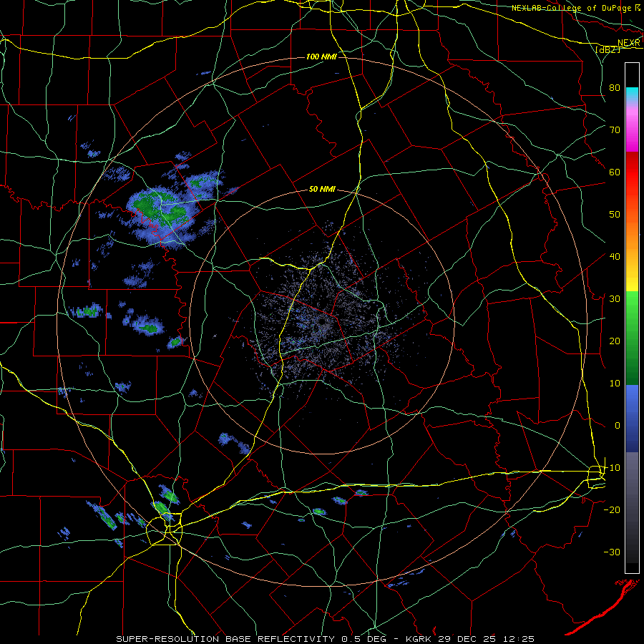
Task: Click the -20 value on the dBZ scale
Action: (612, 509)
